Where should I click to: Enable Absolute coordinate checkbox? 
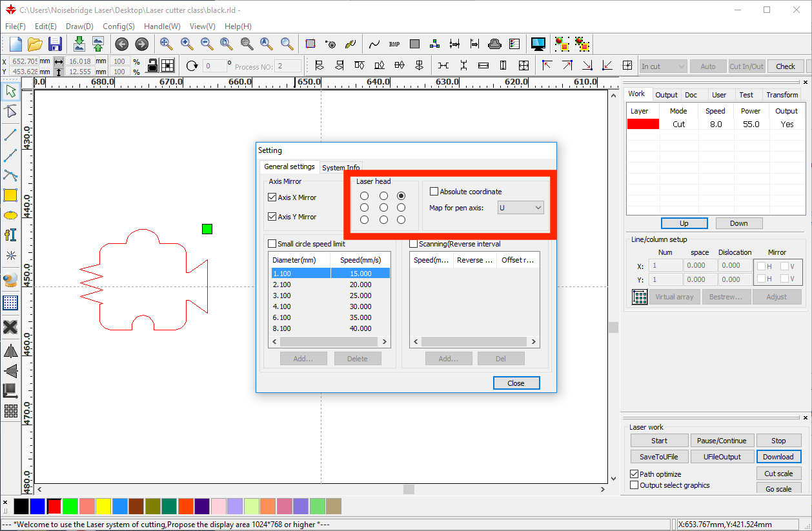(x=434, y=192)
